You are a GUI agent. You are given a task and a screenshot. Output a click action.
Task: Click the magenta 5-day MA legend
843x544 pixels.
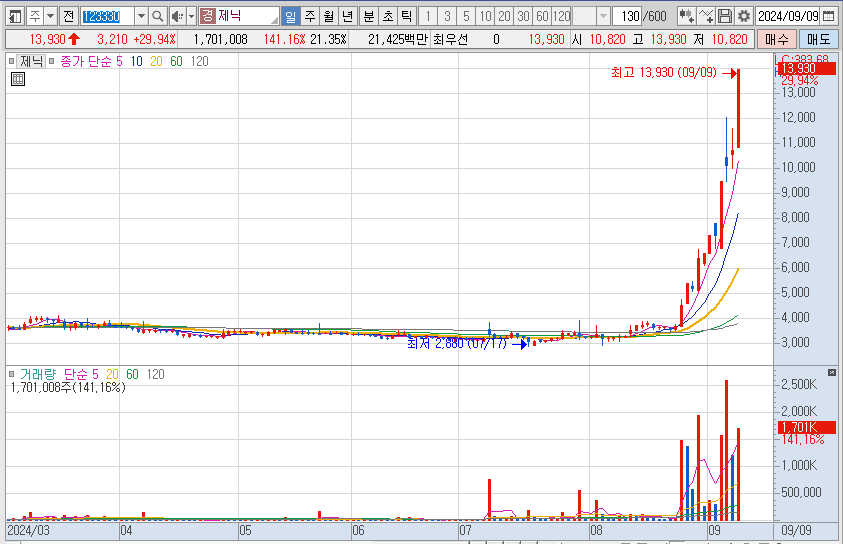119,61
